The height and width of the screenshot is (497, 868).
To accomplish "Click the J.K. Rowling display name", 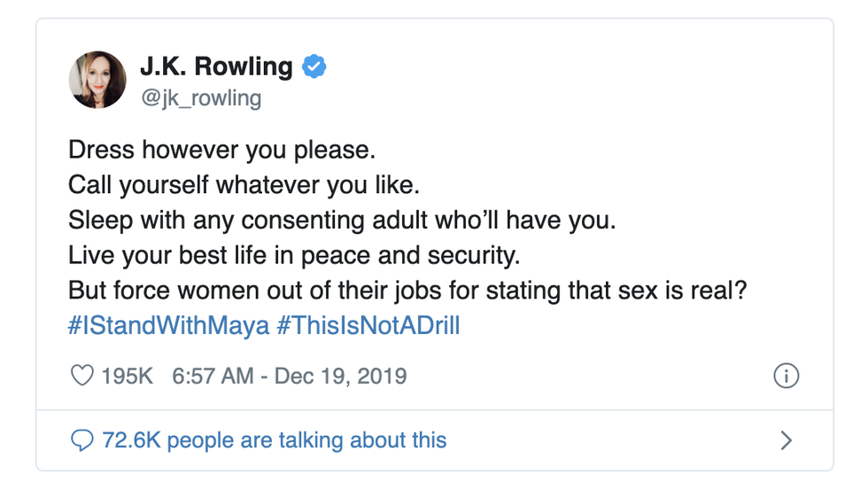I will (x=216, y=66).
